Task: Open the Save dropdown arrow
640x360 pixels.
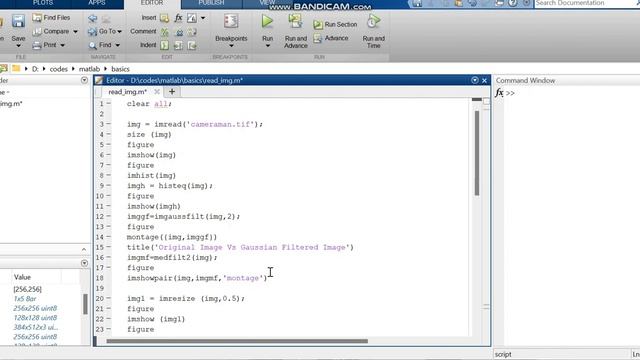Action: click(18, 46)
